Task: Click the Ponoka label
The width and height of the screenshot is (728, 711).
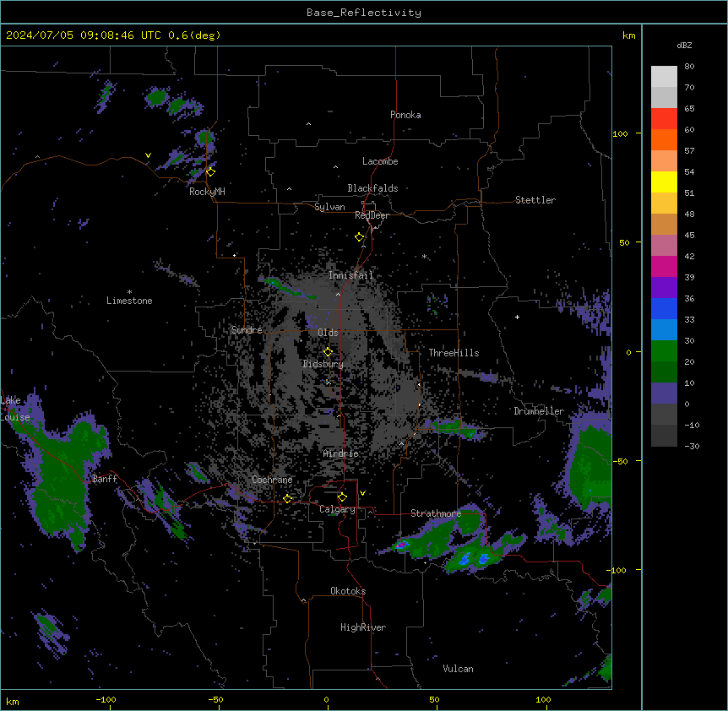Action: point(405,115)
